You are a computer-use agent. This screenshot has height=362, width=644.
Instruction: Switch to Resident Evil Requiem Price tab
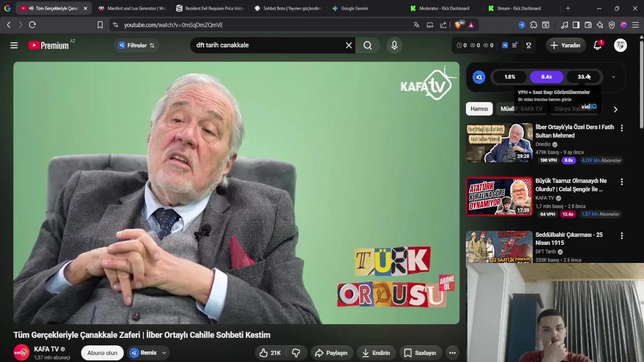pyautogui.click(x=210, y=9)
